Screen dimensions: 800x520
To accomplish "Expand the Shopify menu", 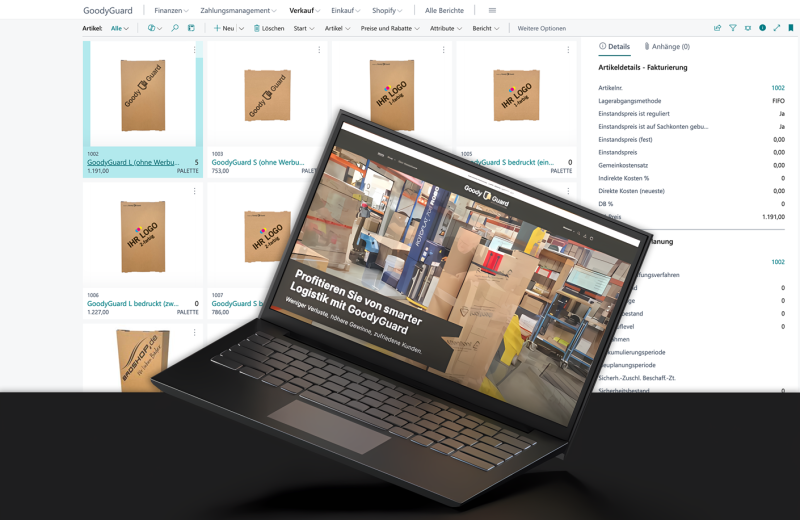I will click(x=387, y=10).
